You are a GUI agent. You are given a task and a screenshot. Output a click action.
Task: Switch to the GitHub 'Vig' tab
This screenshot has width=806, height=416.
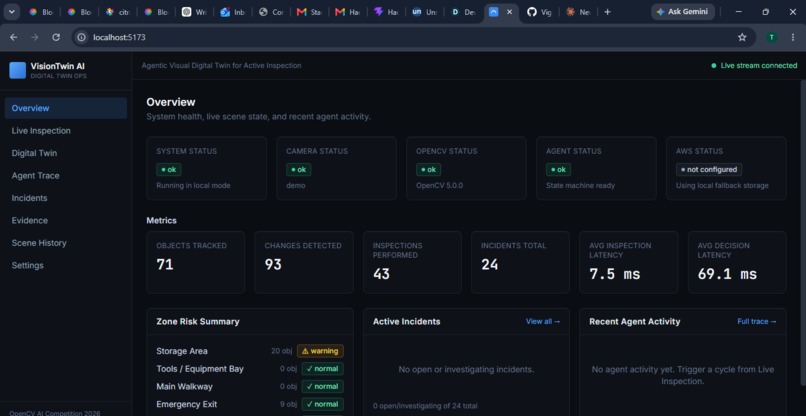coord(540,12)
